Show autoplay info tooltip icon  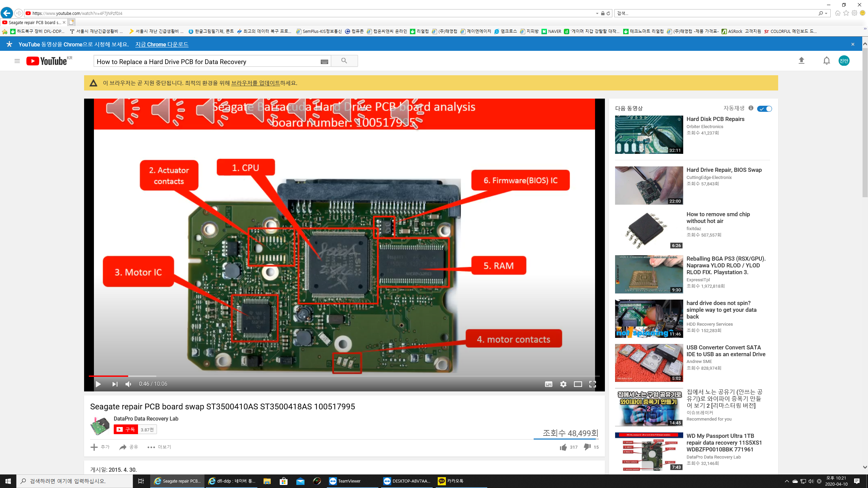point(751,108)
